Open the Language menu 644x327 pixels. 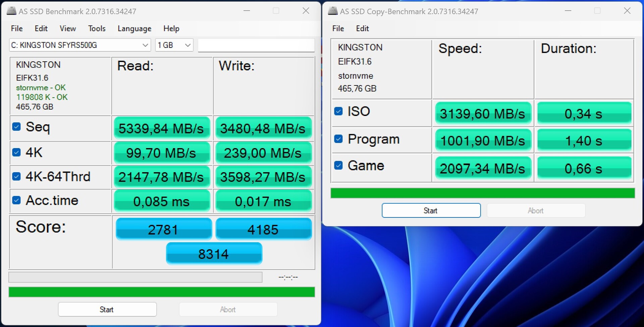[x=135, y=28]
